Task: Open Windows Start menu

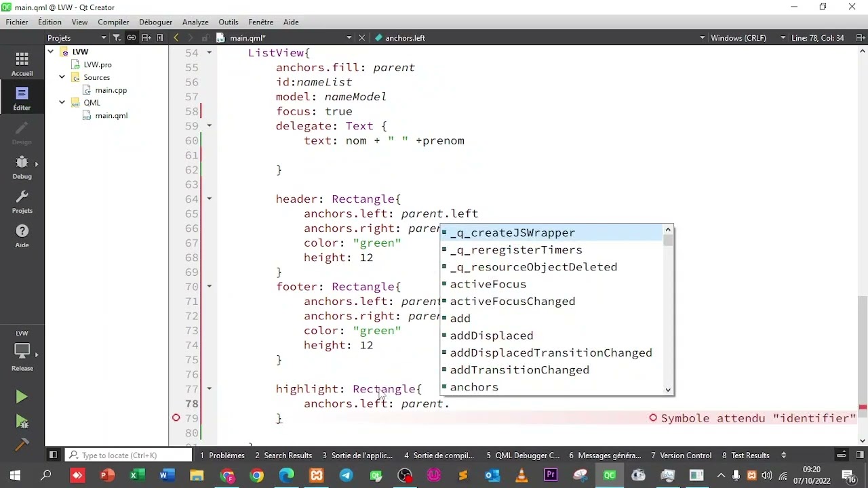Action: (15, 476)
